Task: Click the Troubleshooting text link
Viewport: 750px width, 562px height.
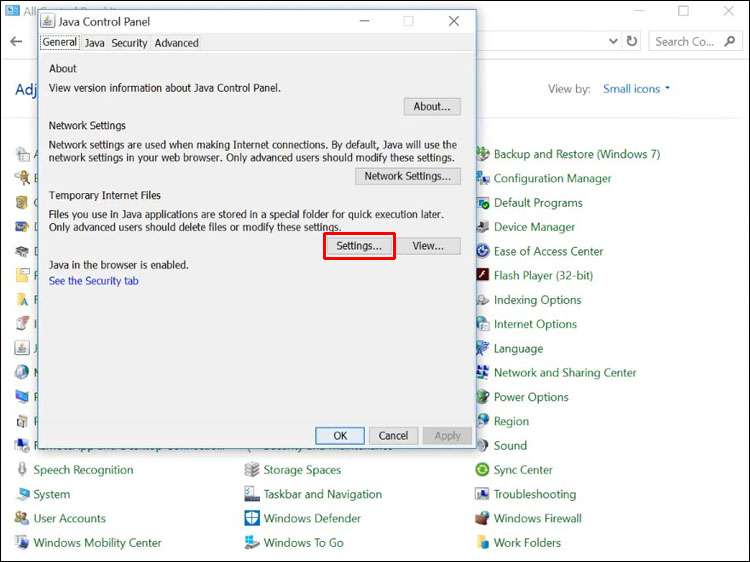Action: click(535, 494)
